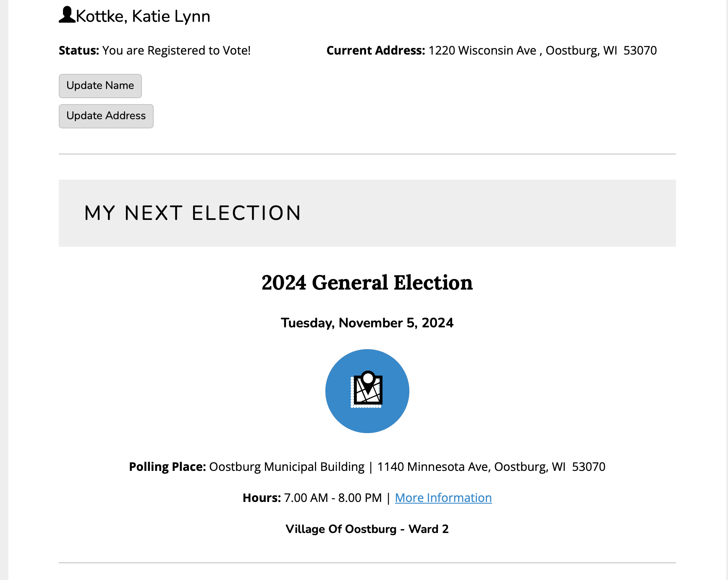This screenshot has height=580, width=728.
Task: Click the person silhouette icon
Action: click(67, 15)
